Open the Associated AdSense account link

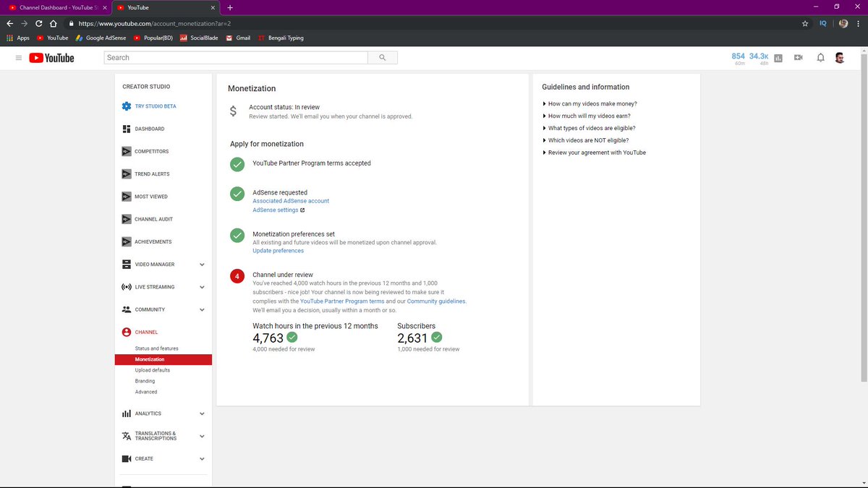pyautogui.click(x=291, y=201)
